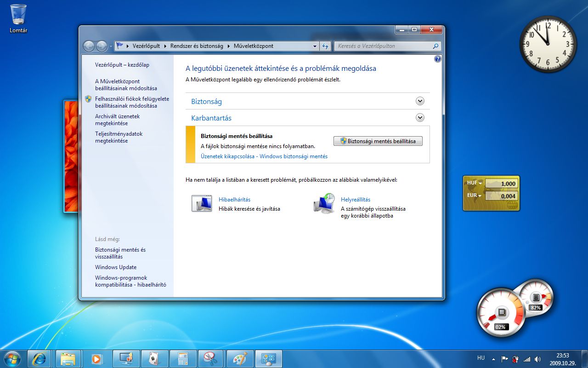
Task: Open the Snipping Tool taskbar icon
Action: click(211, 358)
